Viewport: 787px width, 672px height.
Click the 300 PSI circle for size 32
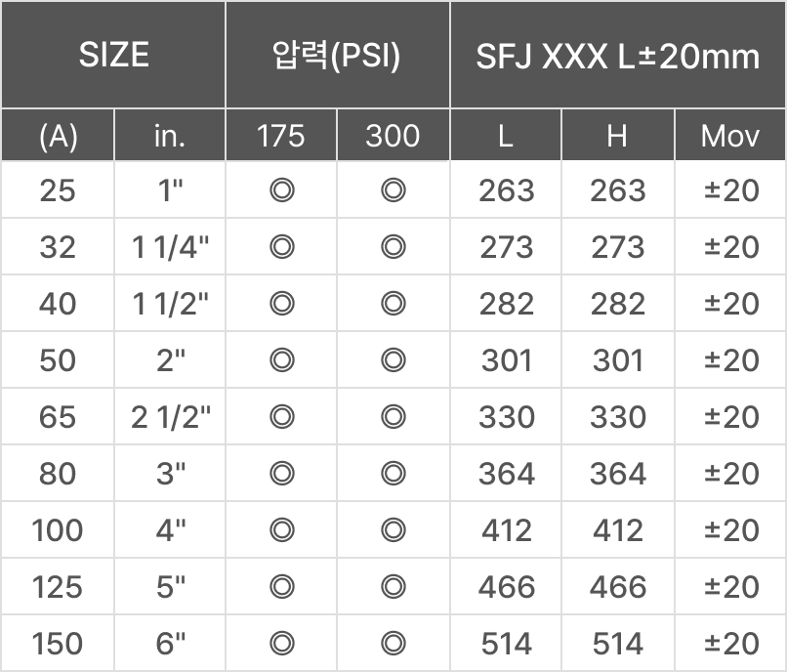coord(393,247)
